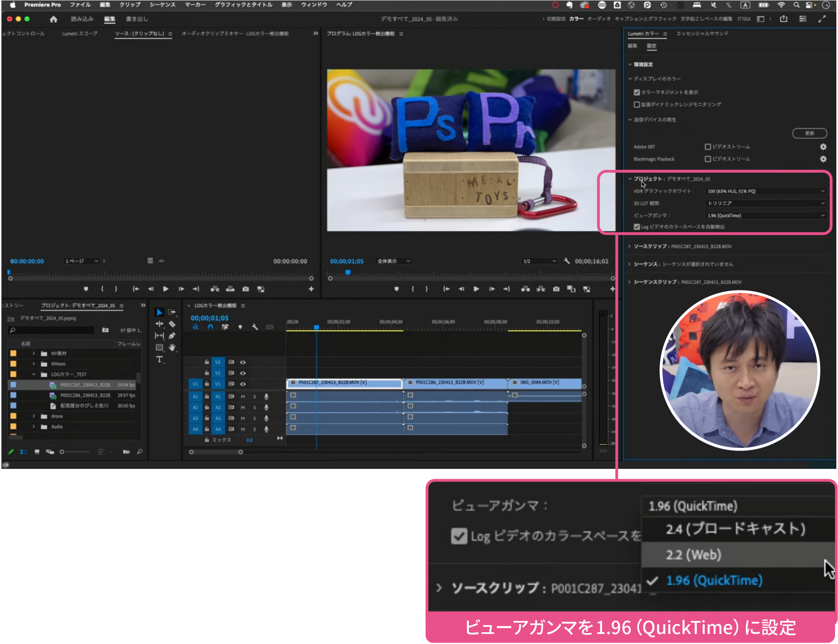Open HDR Graphics White dropdown
This screenshot has height=644, width=838.
766,191
